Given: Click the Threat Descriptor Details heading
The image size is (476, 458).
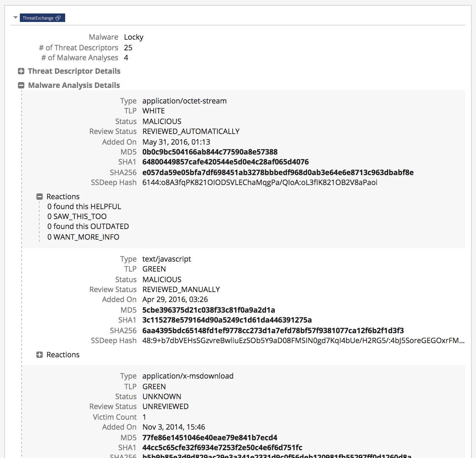Looking at the screenshot, I should click(x=74, y=71).
